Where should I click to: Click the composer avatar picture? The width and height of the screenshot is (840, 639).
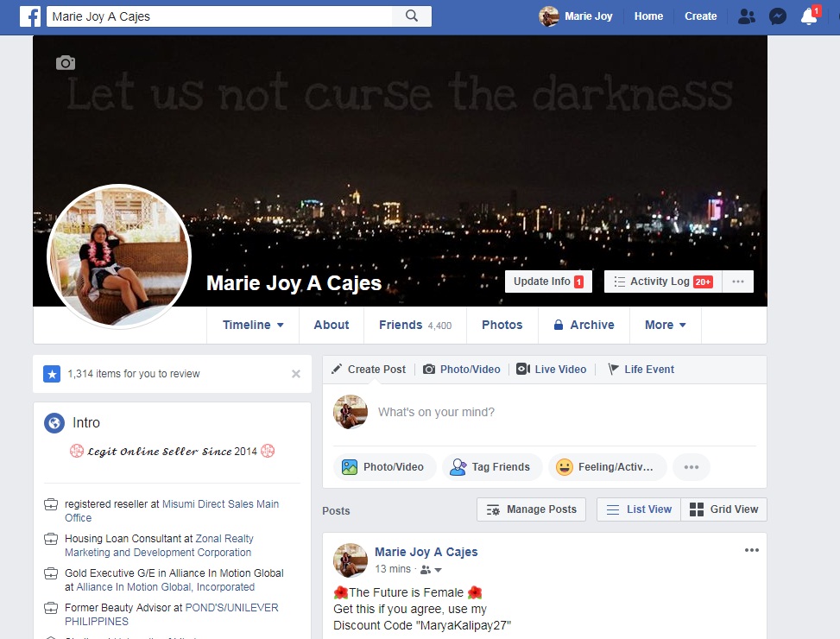point(351,412)
